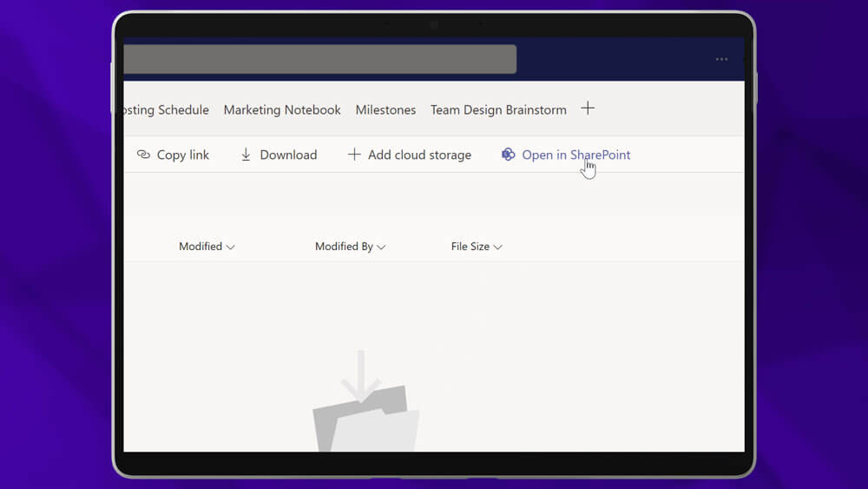Click the plus icon beside Add cloud storage
The image size is (868, 489).
coord(353,155)
